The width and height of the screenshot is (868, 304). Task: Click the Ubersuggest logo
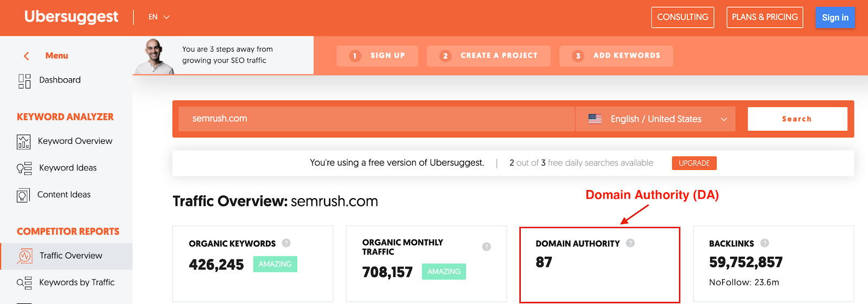[71, 17]
